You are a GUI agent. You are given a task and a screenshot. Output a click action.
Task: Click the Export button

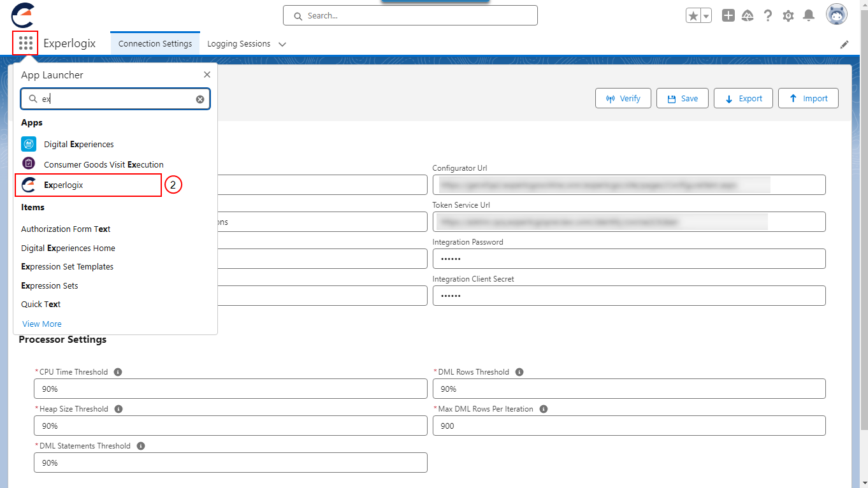(x=744, y=99)
